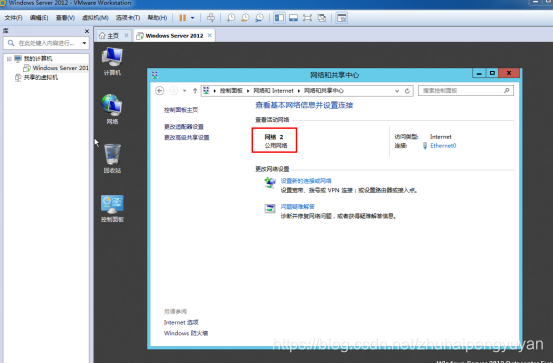Switch to the 主页 tab
This screenshot has height=363, width=553.
click(x=109, y=36)
